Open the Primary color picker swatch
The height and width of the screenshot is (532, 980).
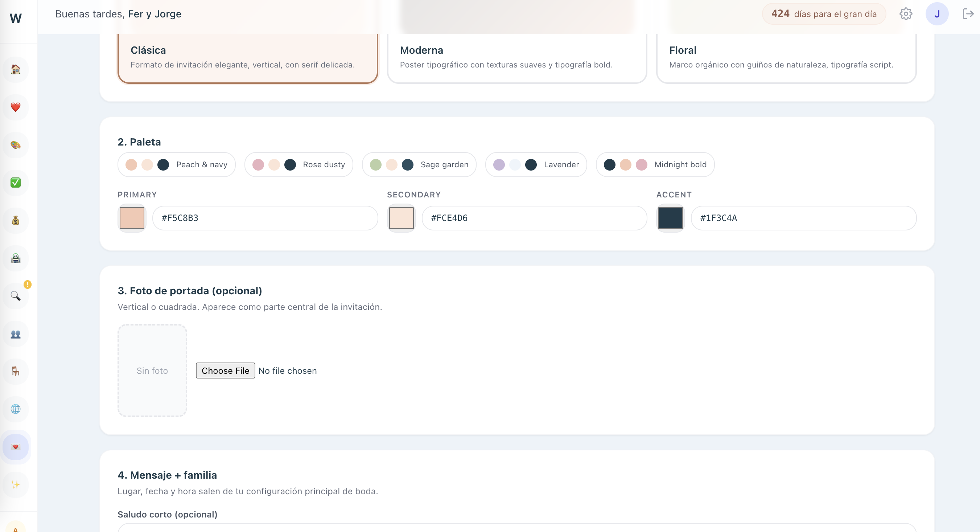pos(132,218)
